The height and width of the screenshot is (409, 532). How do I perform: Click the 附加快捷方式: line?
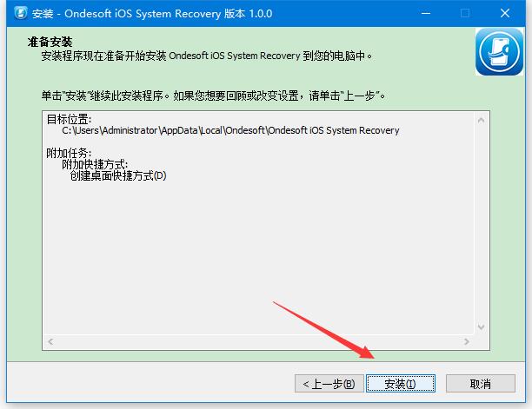[95, 165]
